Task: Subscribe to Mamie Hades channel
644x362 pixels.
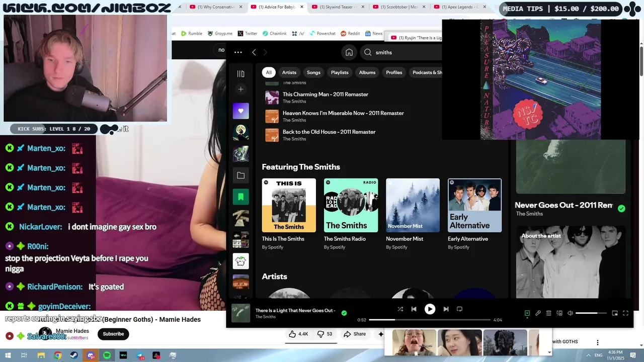Action: 113,334
